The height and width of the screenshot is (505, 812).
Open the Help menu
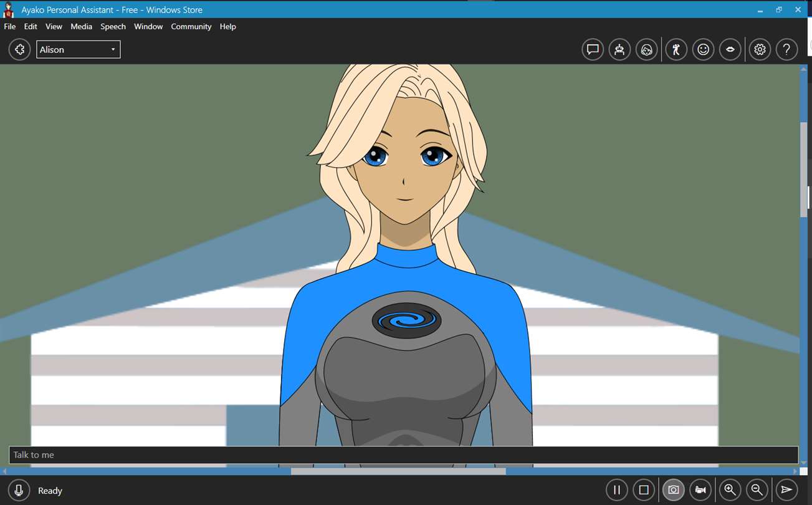[228, 27]
